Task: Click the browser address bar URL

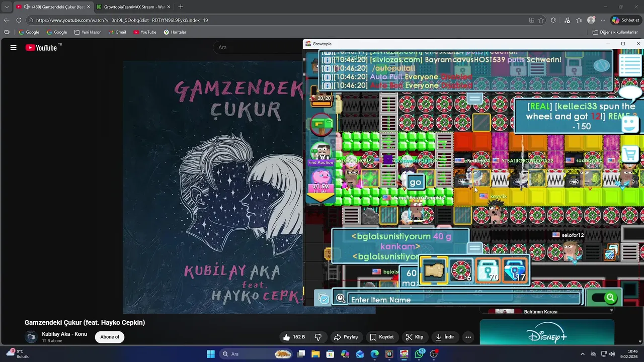Action: tap(122, 20)
